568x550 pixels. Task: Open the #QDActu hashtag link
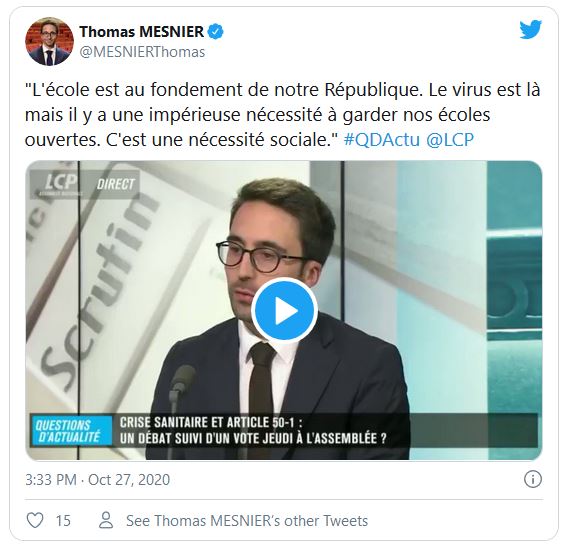point(381,140)
